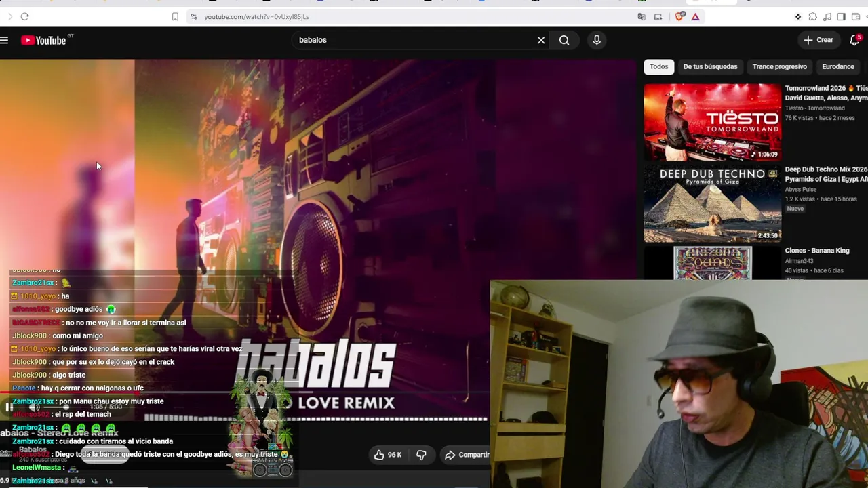The height and width of the screenshot is (488, 868).
Task: Go forward with the browser arrow
Action: click(x=9, y=16)
